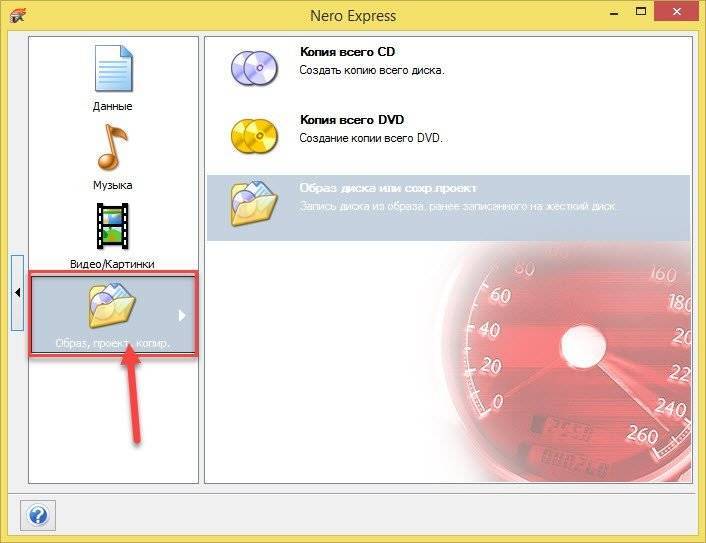Select the folder icon above Образ, проект, копир.
This screenshot has width=706, height=543.
tap(111, 305)
